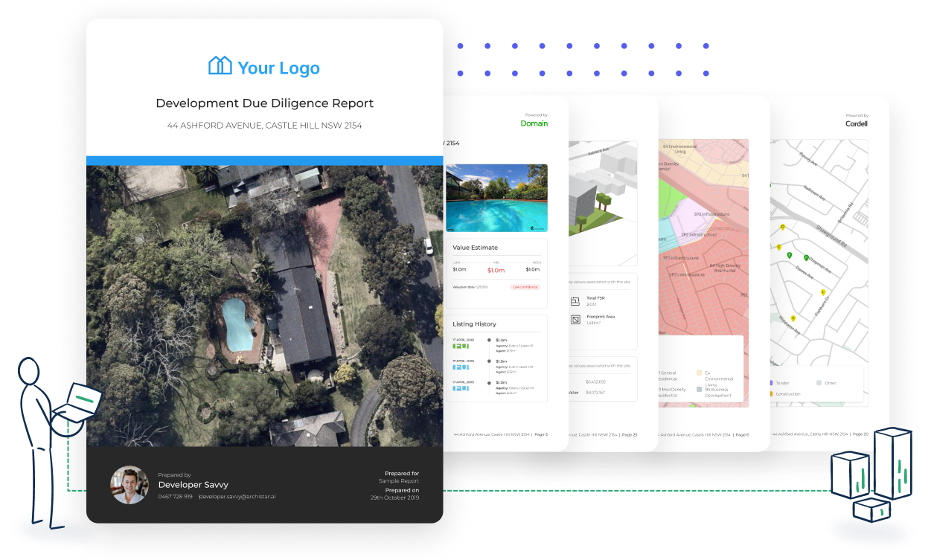Click the developer email address
The image size is (931, 560).
pos(237,497)
